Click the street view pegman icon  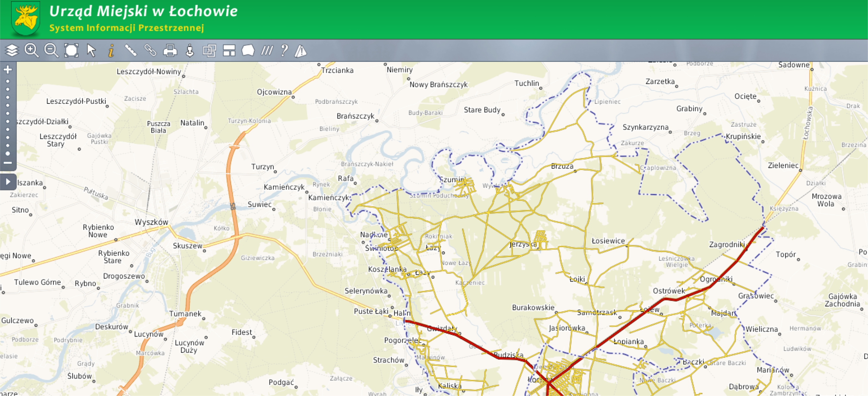click(x=190, y=51)
